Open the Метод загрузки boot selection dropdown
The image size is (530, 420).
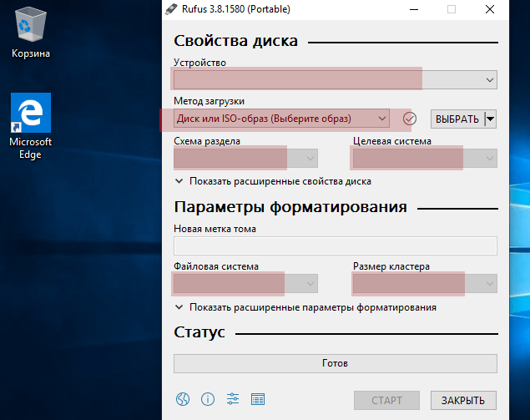281,119
